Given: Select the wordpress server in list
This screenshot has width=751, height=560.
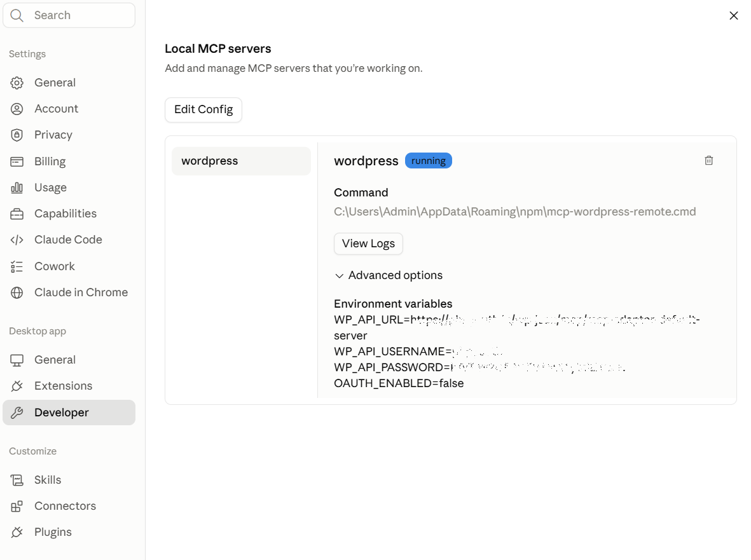Looking at the screenshot, I should (x=242, y=161).
